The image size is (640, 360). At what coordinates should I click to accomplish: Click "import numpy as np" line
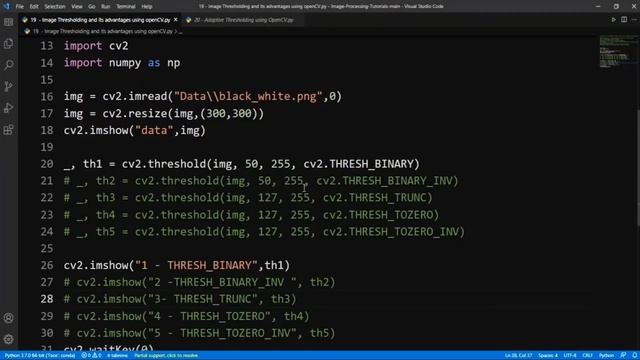point(122,63)
